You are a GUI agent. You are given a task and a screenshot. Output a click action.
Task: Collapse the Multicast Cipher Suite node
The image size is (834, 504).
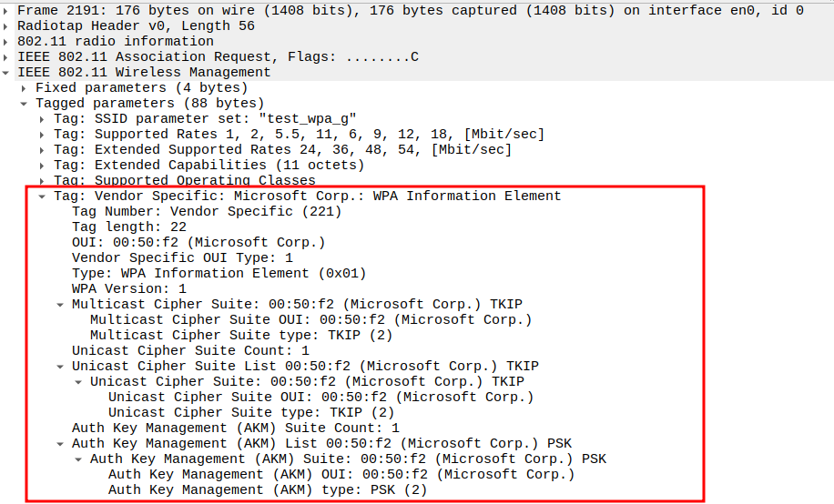(61, 304)
